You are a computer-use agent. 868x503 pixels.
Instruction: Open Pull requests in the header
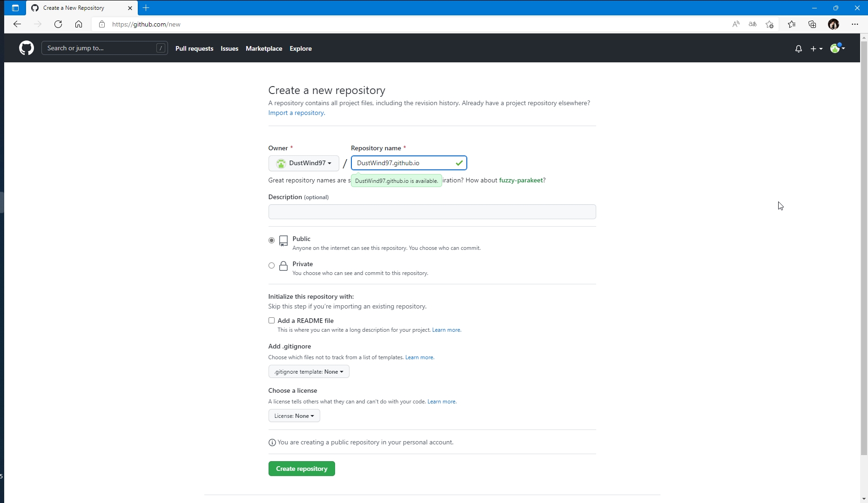coord(194,48)
